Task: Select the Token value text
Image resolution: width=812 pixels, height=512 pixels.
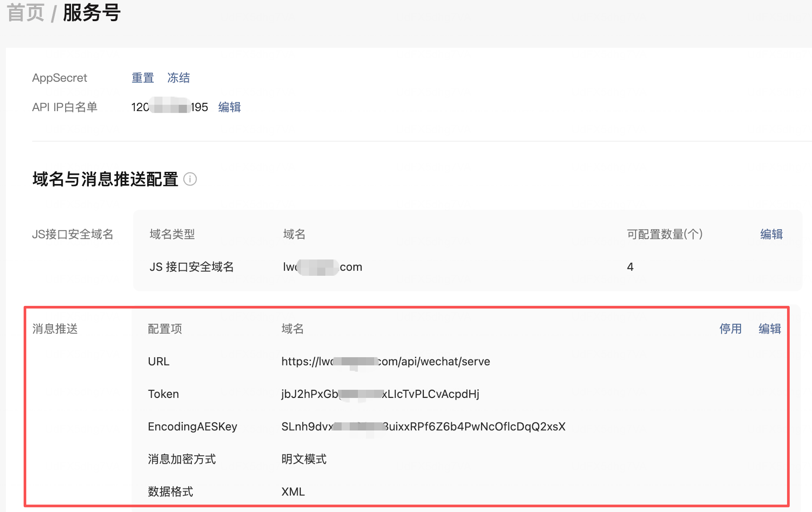Action: pyautogui.click(x=380, y=394)
